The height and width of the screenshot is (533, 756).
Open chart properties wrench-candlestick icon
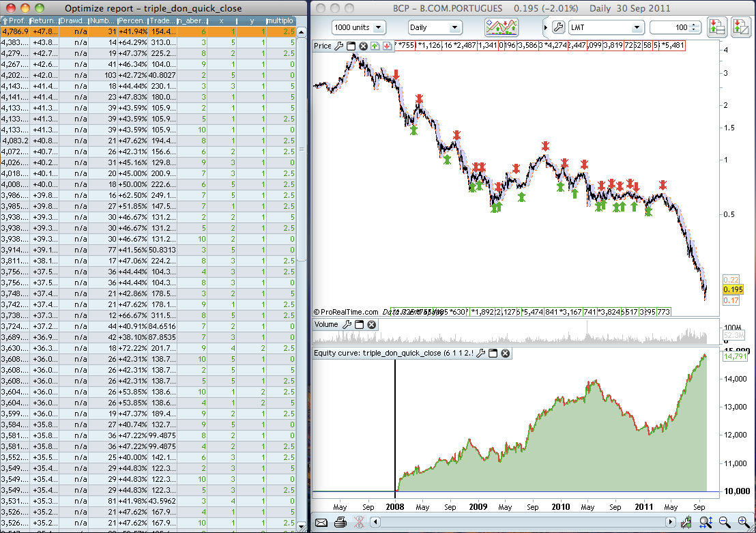tap(686, 522)
